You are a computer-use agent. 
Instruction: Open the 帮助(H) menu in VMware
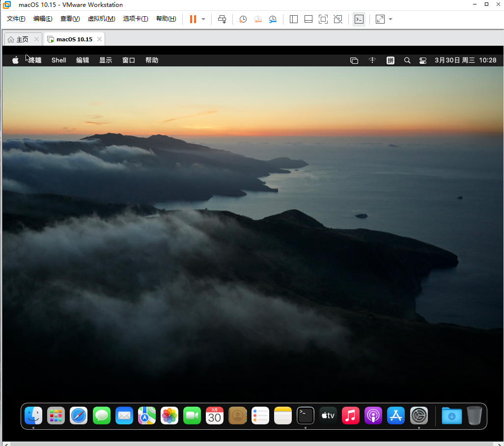tap(166, 19)
